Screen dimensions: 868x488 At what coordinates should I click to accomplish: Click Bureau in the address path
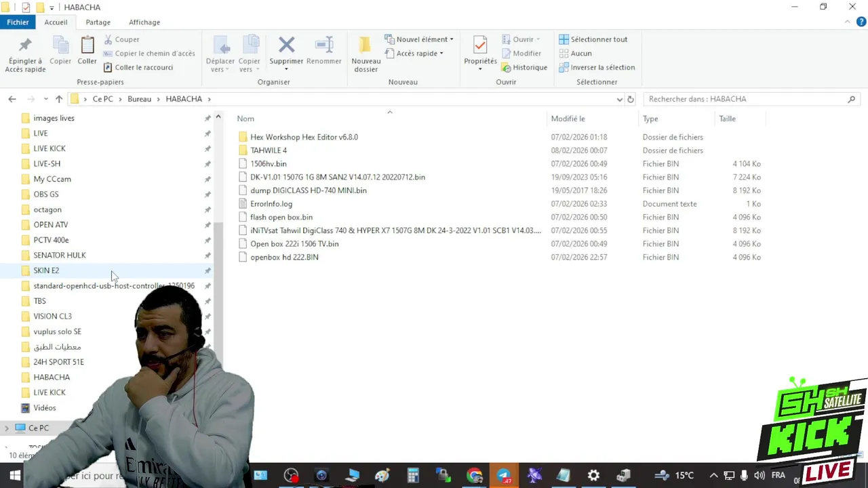tap(139, 99)
